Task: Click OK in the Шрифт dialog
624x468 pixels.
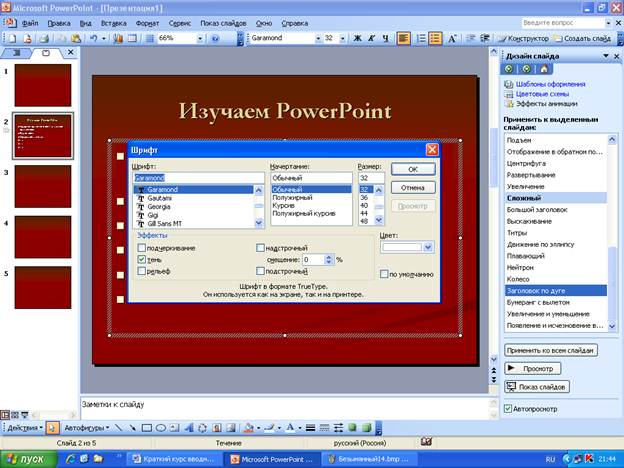Action: point(413,169)
